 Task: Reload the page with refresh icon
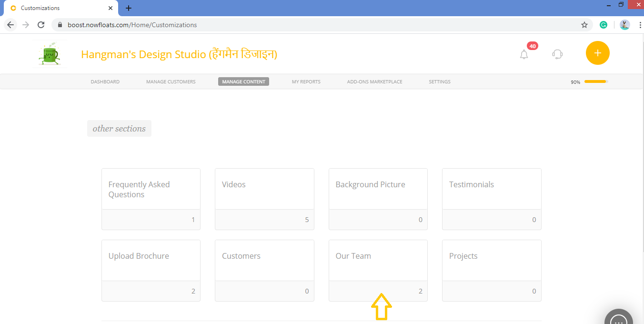pyautogui.click(x=41, y=25)
